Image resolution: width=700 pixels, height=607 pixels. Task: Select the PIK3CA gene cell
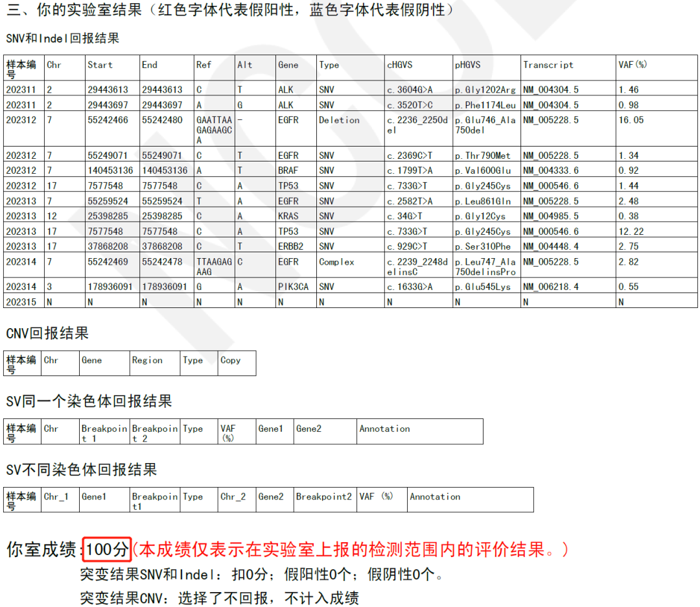293,287
